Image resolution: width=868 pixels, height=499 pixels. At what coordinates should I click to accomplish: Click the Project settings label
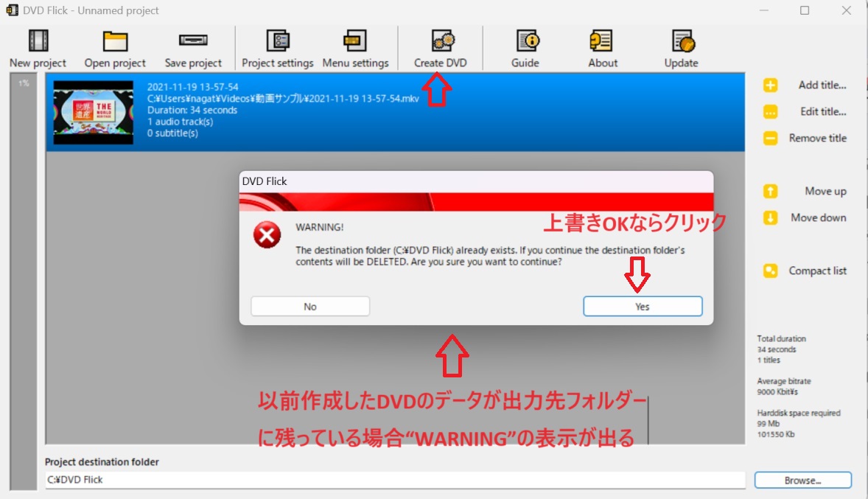tap(277, 63)
